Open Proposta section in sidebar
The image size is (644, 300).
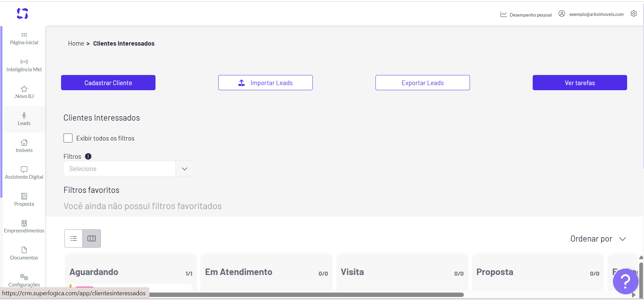point(24,200)
